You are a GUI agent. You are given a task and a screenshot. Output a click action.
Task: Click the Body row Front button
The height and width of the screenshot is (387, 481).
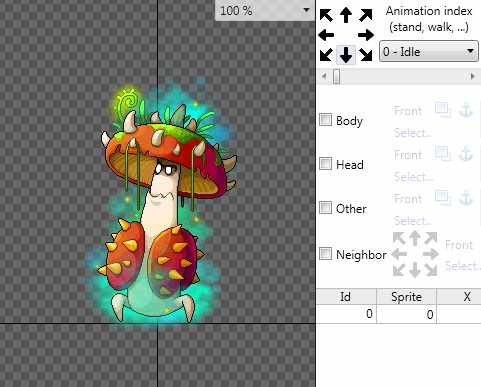click(408, 111)
